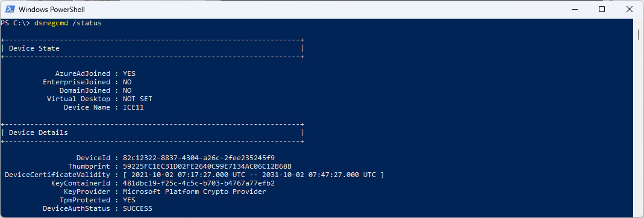Minimize the Windows PowerShell window
The image size is (644, 218).
[574, 9]
